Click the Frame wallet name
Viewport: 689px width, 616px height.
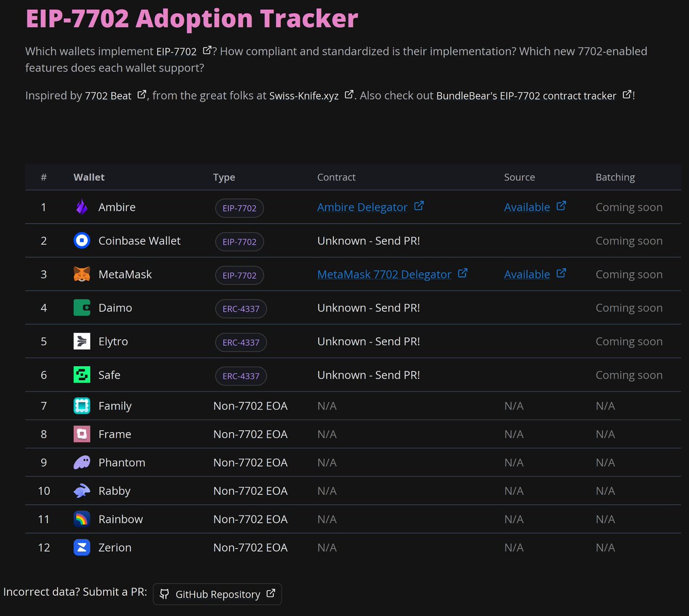115,434
